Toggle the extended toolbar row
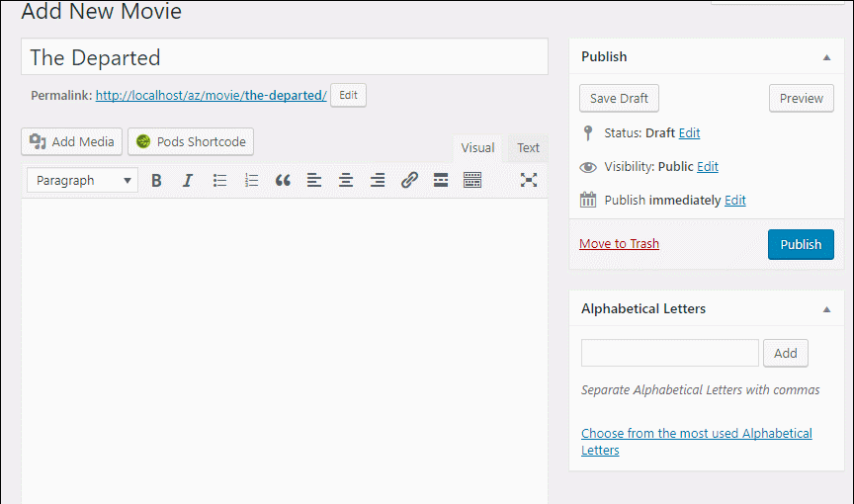 point(472,180)
